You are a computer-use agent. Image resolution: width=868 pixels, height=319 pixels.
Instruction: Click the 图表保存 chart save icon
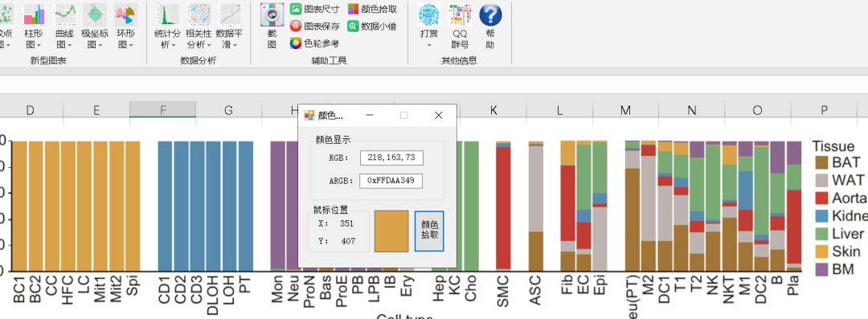pyautogui.click(x=296, y=26)
